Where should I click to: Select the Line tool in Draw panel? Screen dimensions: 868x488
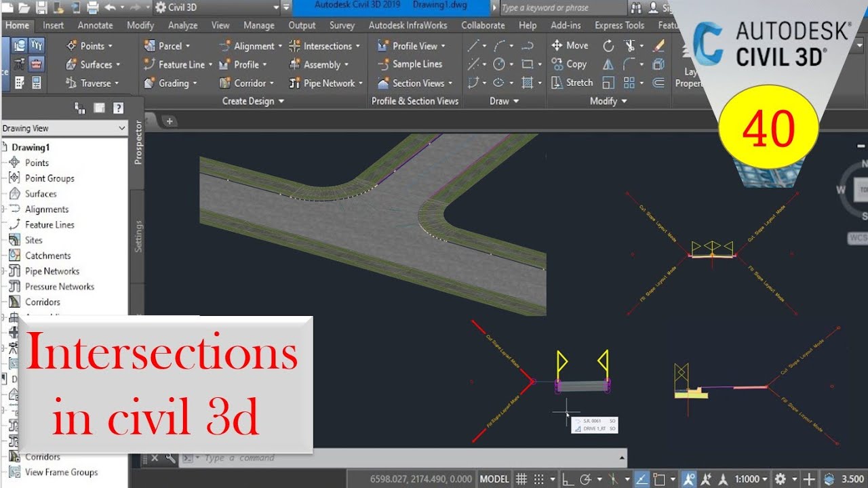point(473,45)
